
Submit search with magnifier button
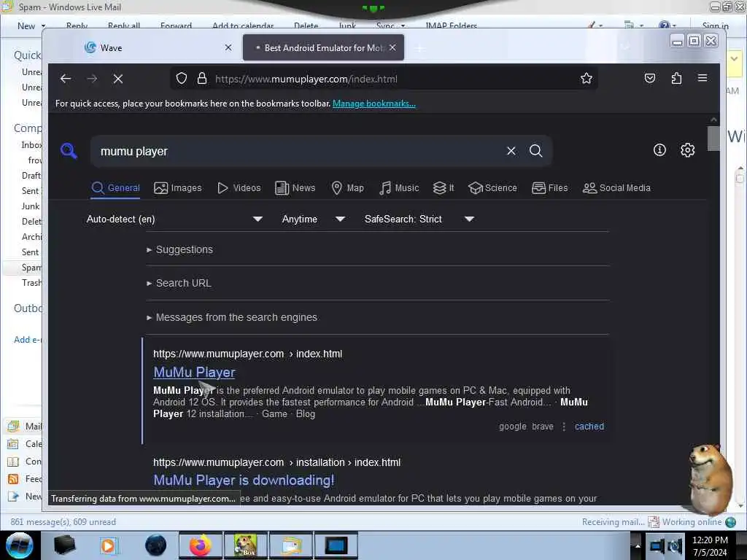[536, 151]
